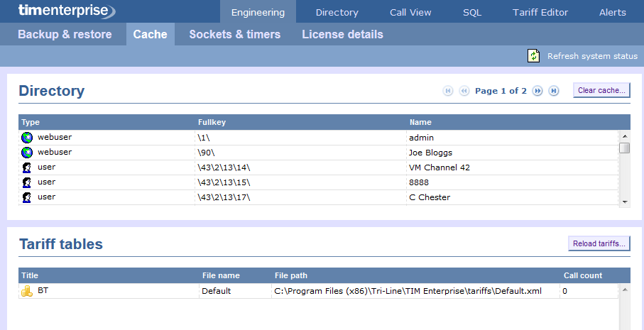644x330 pixels.
Task: Click the previous page pagination icon
Action: (464, 91)
